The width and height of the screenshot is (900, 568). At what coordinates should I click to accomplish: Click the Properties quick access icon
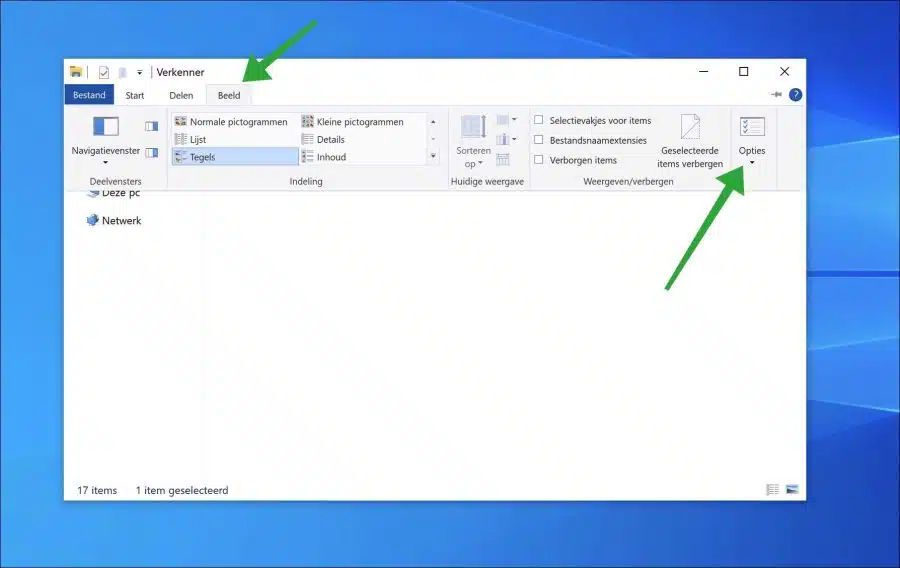coord(104,72)
